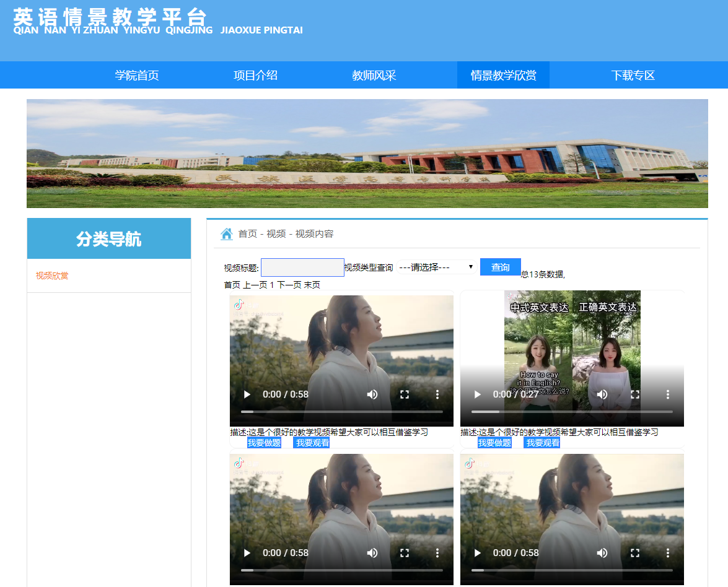Screen dimensions: 728x587
Task: Mute the bottom-left video's volume
Action: pos(372,553)
